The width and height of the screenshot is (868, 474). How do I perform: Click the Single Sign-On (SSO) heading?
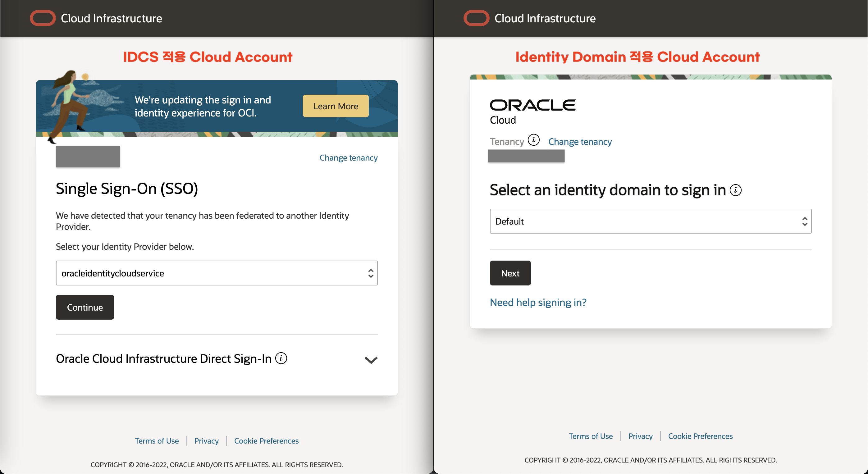pyautogui.click(x=127, y=189)
